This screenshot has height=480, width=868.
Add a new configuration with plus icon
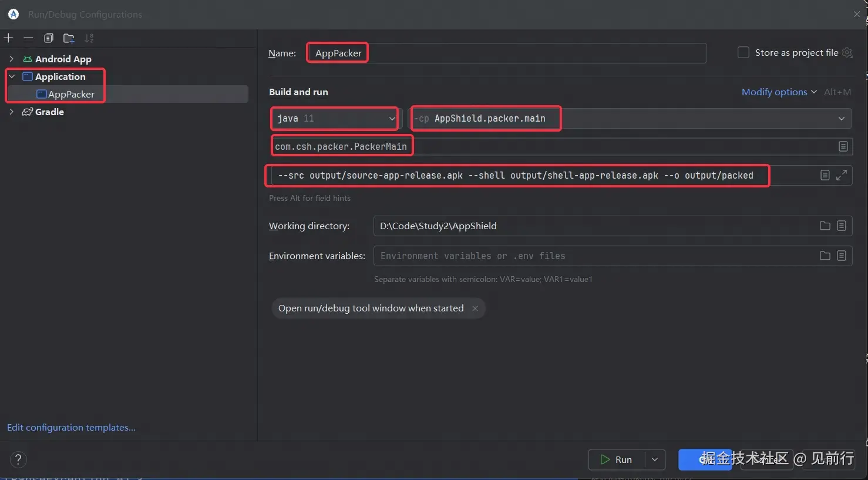pyautogui.click(x=9, y=38)
